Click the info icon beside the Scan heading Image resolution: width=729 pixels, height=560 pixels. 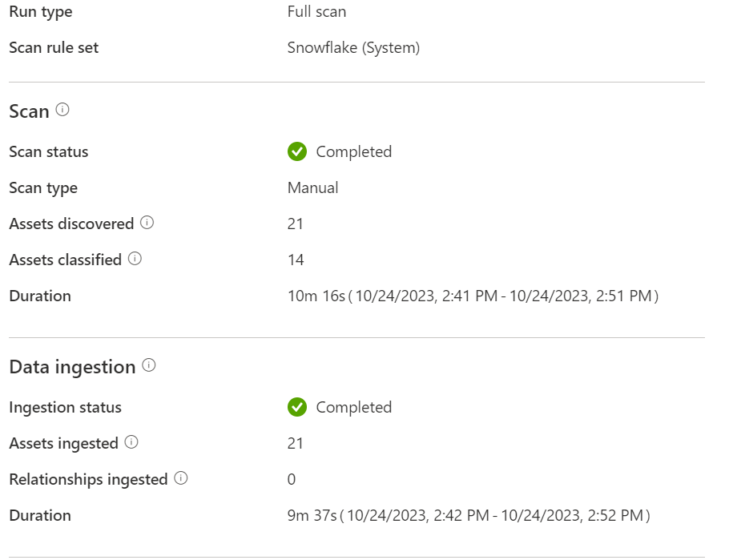[x=62, y=111]
